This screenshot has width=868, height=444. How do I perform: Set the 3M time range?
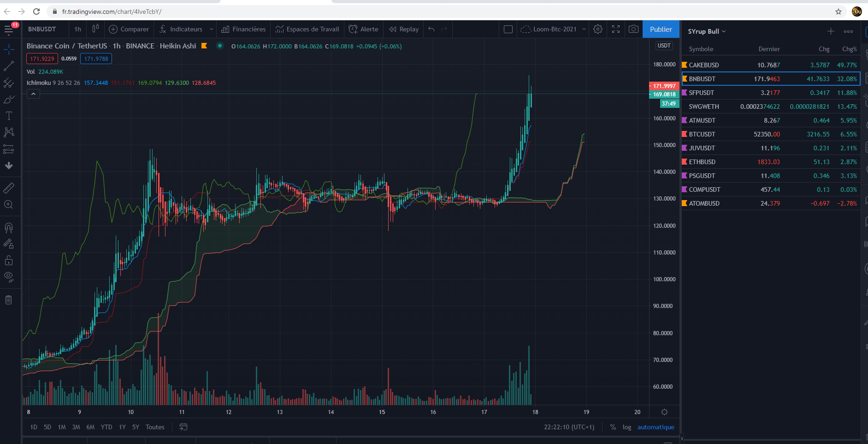pos(76,427)
